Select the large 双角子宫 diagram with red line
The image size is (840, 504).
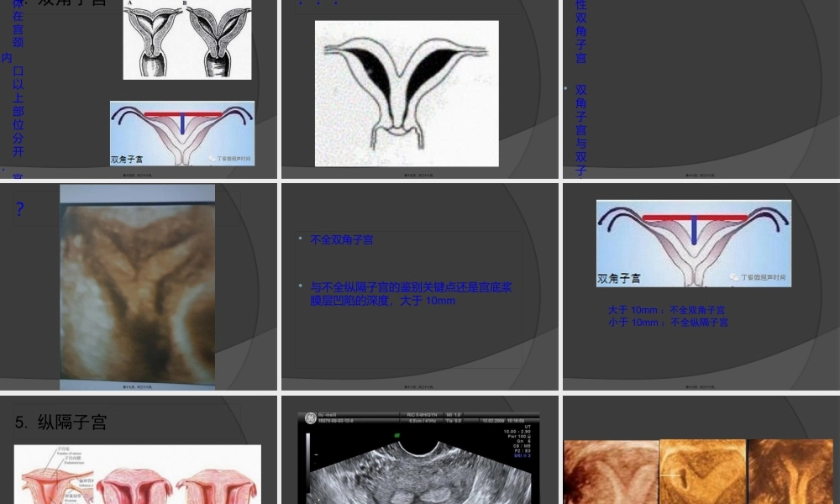pos(693,243)
